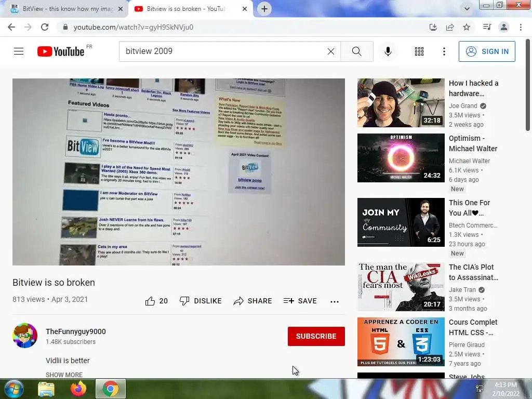Go forward with the browser forward arrow

click(28, 27)
